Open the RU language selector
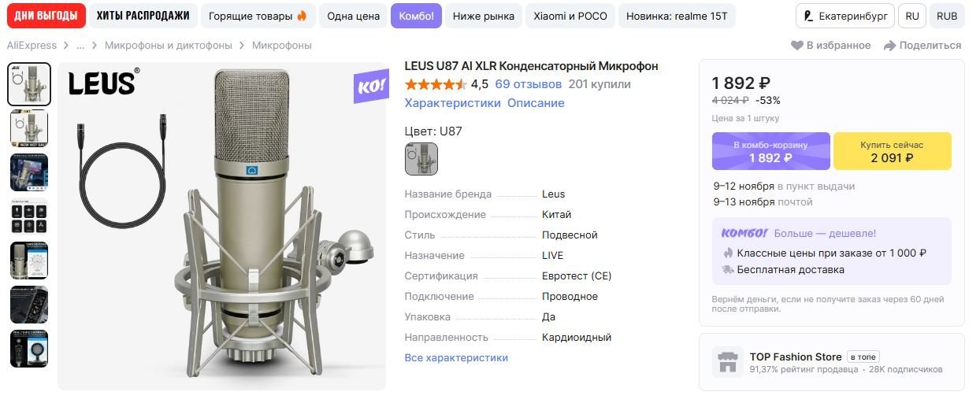This screenshot has height=414, width=980. coord(912,16)
